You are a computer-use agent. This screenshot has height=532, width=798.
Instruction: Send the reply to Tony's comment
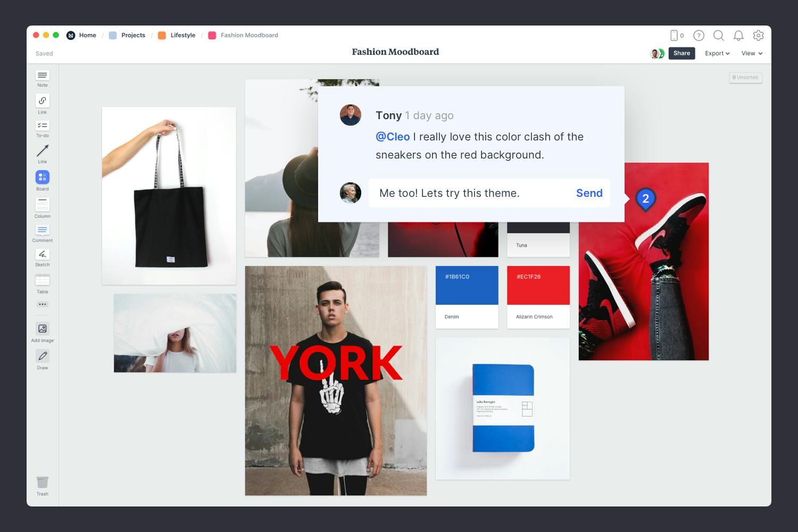pos(589,193)
